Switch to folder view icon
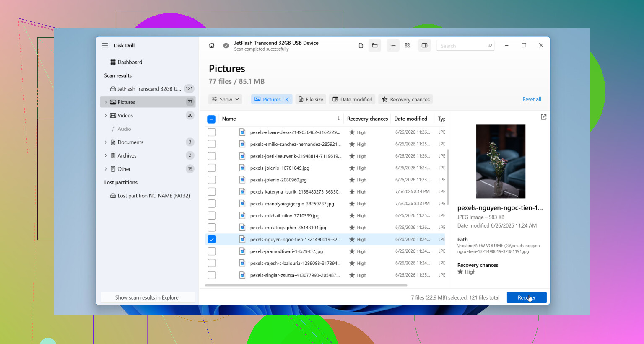 pyautogui.click(x=375, y=45)
